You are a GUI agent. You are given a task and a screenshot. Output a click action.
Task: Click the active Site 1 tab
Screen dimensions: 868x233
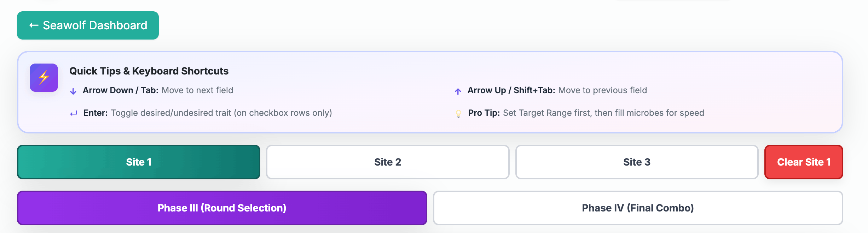[x=138, y=162]
